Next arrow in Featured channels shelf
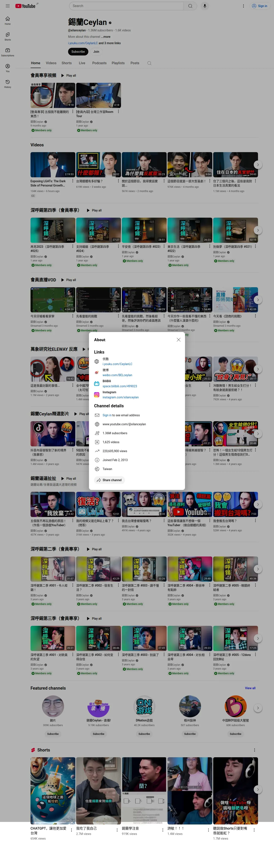This screenshot has height=868, width=274. coord(258,708)
